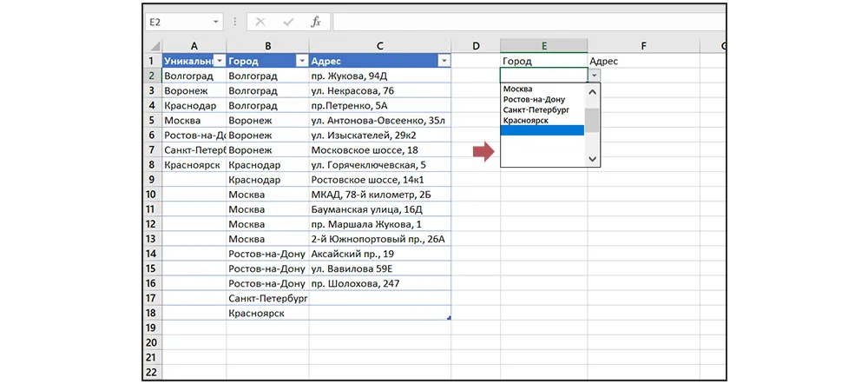Click the Insert Function fx icon
The width and height of the screenshot is (868, 384).
click(x=316, y=22)
